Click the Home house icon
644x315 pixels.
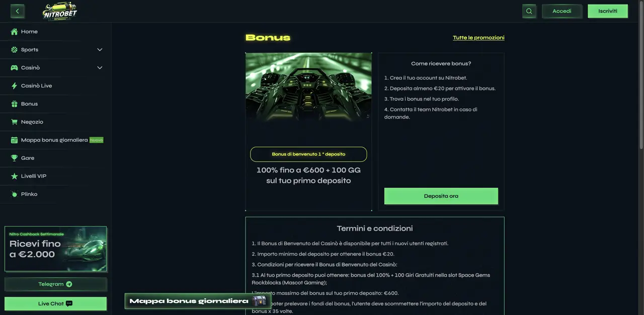(14, 32)
